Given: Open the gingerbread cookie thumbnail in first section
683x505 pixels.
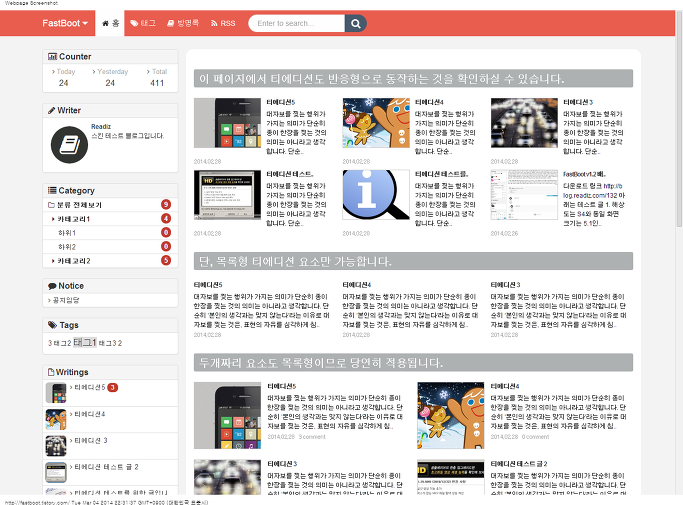Looking at the screenshot, I should pos(376,123).
